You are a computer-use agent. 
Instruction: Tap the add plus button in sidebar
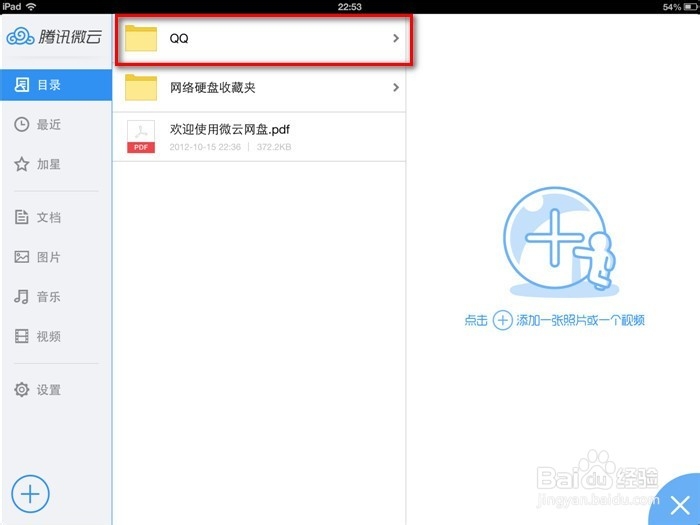(30, 494)
